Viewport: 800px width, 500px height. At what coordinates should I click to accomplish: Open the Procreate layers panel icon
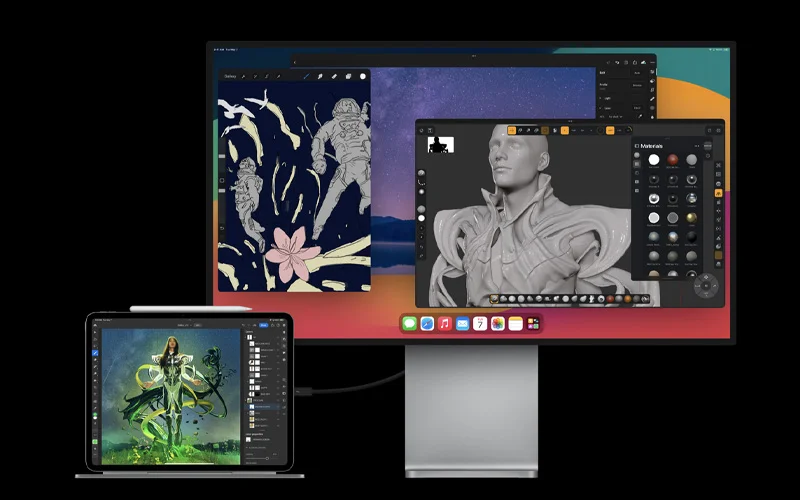click(x=348, y=76)
